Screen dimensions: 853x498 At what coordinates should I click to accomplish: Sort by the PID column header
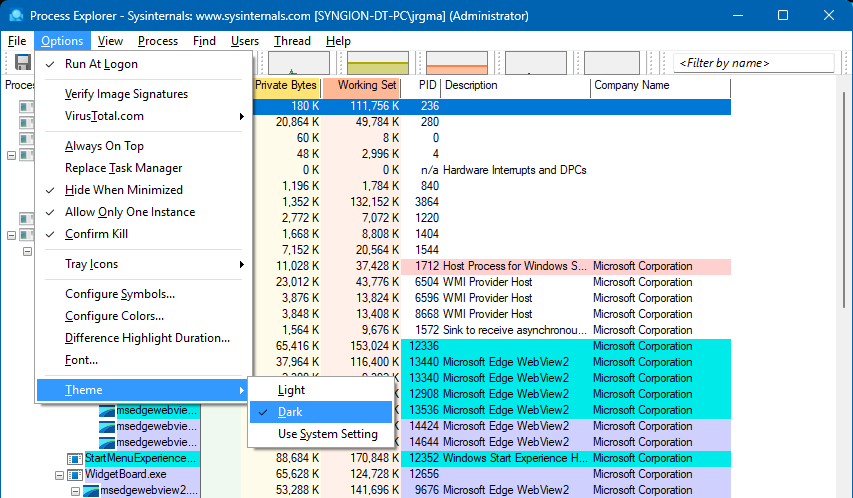point(421,86)
